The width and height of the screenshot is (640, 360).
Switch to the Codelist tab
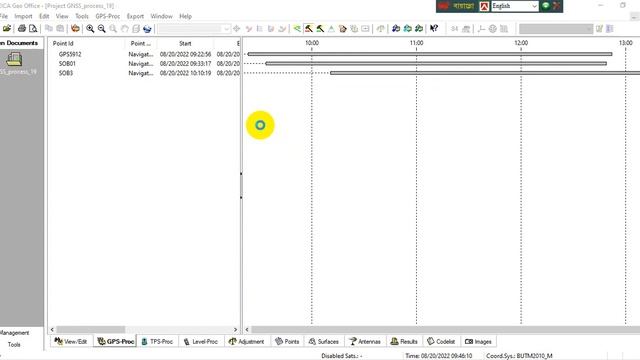(x=441, y=341)
